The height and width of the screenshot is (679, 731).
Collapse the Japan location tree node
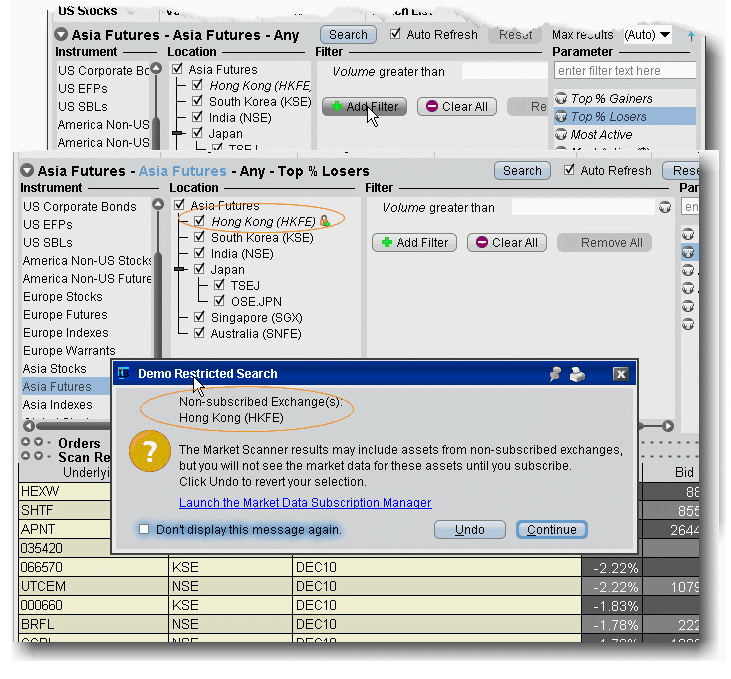tap(180, 269)
